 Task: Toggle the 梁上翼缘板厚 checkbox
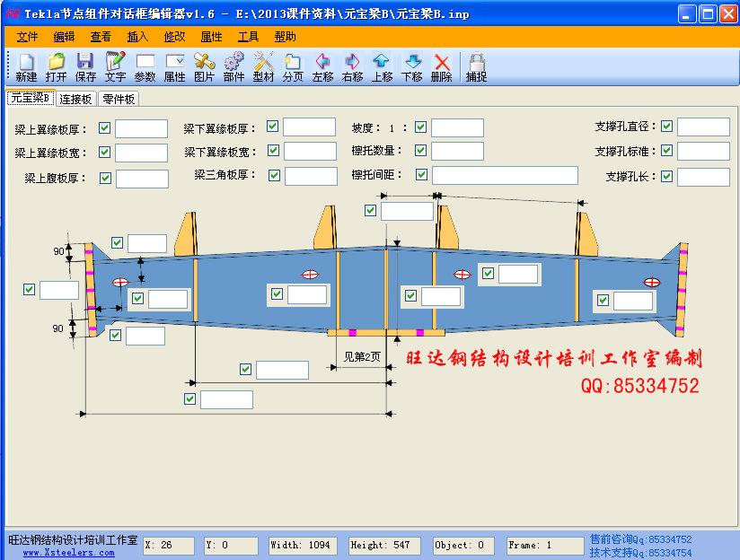(105, 127)
